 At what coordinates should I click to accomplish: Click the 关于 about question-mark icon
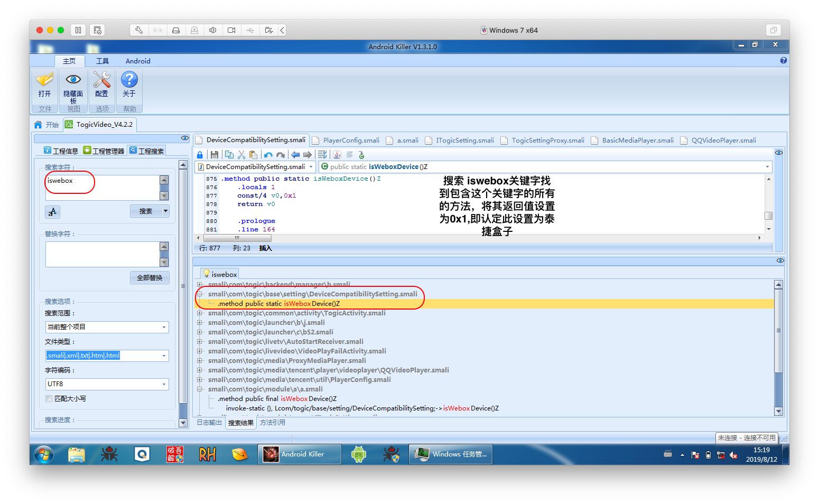[x=129, y=80]
